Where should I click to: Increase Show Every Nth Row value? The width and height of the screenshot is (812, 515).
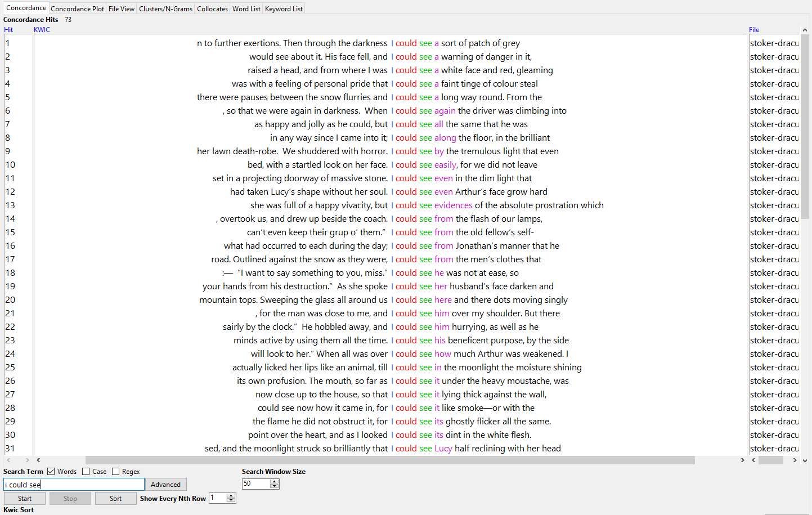pos(231,496)
